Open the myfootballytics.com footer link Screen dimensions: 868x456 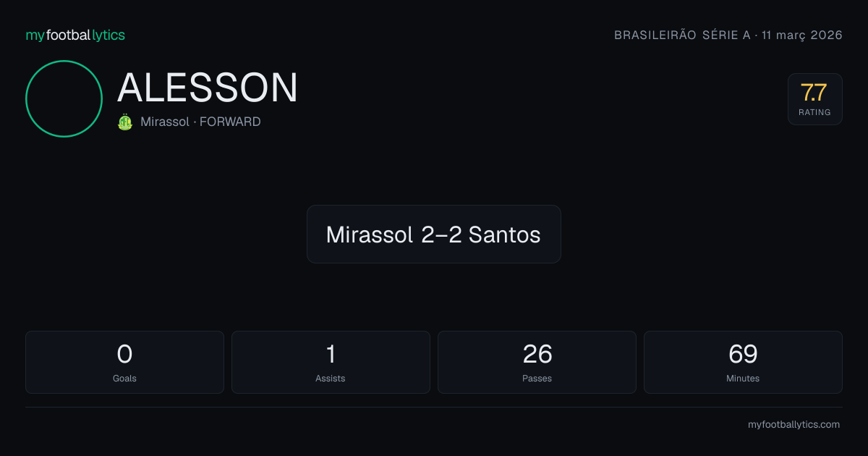coord(793,425)
